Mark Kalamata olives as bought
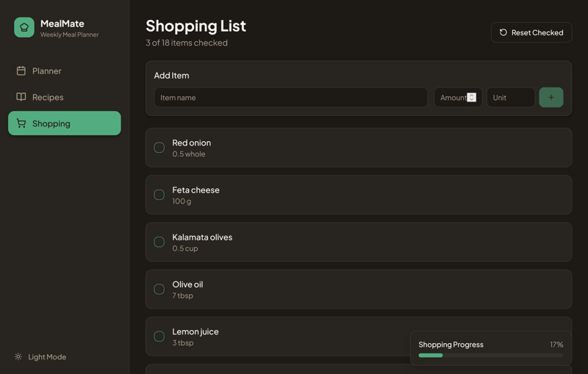 point(159,242)
